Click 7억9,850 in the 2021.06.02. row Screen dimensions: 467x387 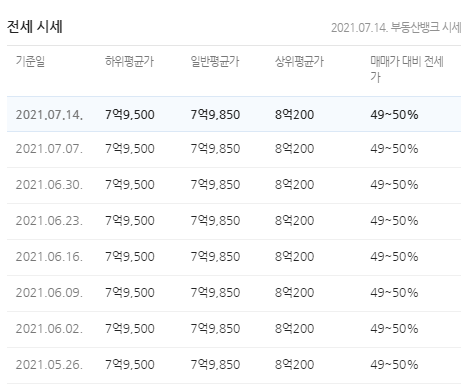tap(215, 329)
